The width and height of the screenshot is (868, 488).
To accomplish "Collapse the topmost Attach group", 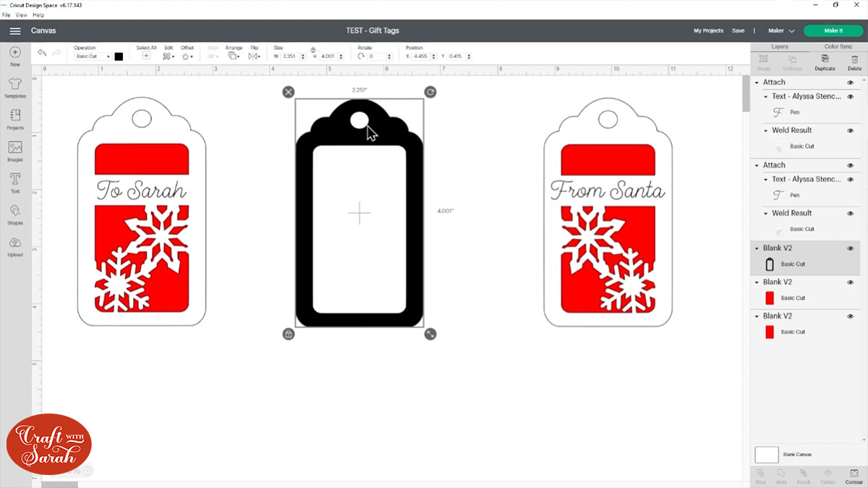I will click(757, 83).
